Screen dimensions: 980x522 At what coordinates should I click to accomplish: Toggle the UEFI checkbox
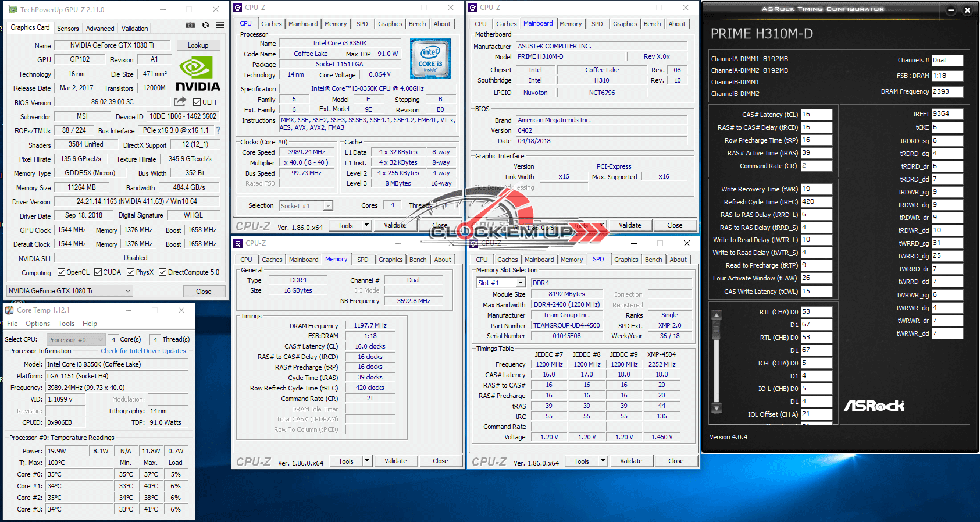coord(197,102)
